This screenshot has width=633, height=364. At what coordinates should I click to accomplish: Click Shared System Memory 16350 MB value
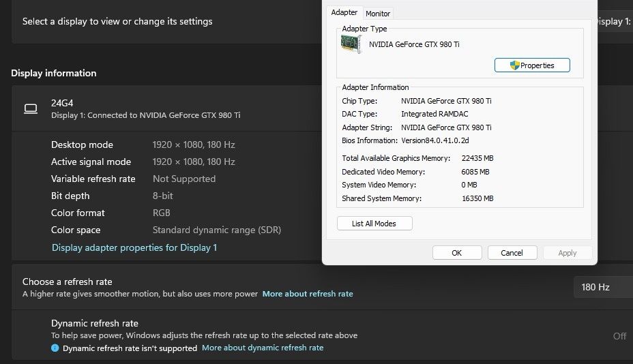tap(477, 198)
